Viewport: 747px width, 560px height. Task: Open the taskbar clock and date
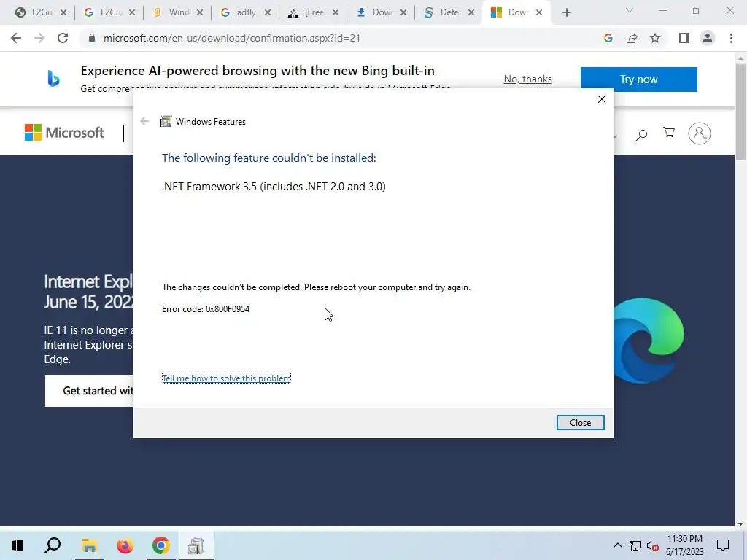click(x=684, y=545)
